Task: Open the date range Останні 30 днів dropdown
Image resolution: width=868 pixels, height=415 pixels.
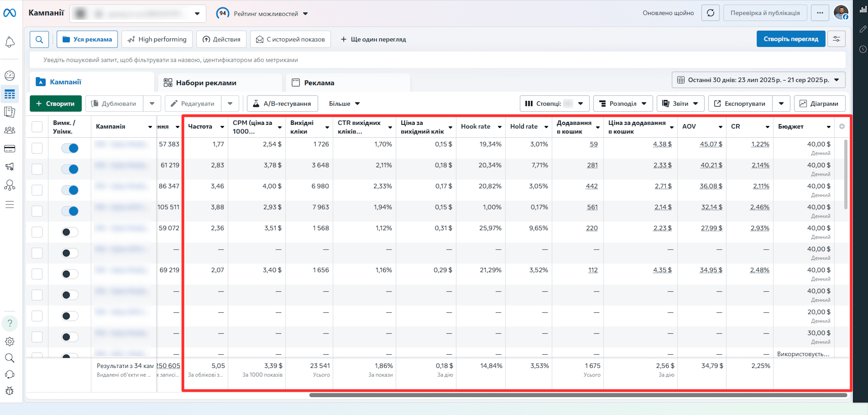Action: coord(758,80)
